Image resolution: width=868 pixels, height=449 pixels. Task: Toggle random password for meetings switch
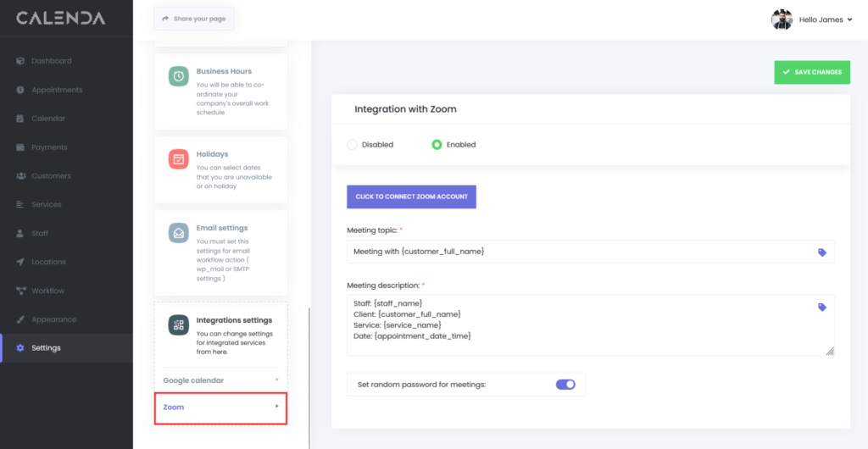tap(565, 385)
